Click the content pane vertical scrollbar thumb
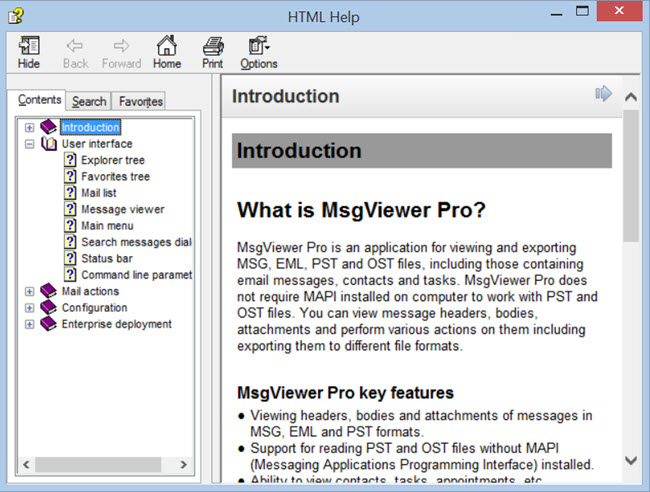Viewport: 650px width, 492px height. 631,176
